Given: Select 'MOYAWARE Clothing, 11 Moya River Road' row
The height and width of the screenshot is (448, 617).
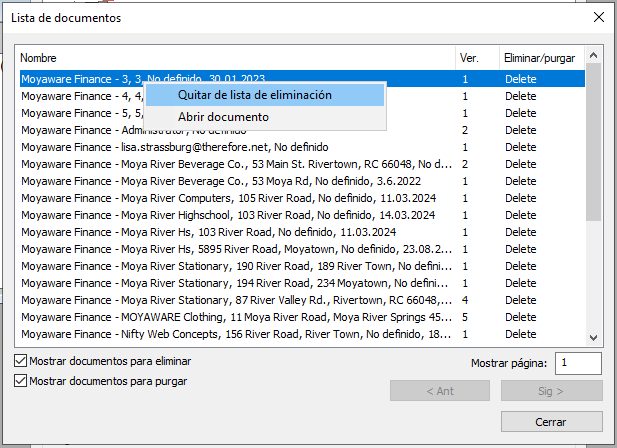Looking at the screenshot, I should point(302,317).
